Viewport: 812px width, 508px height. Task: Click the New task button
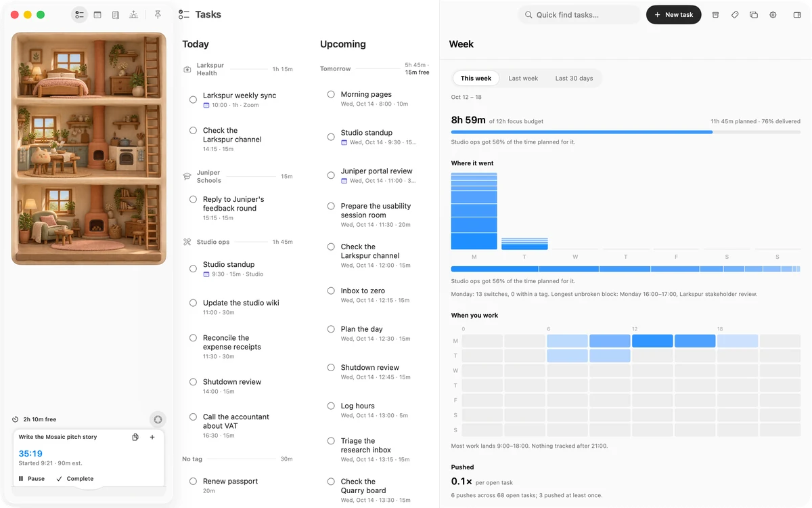click(x=674, y=15)
